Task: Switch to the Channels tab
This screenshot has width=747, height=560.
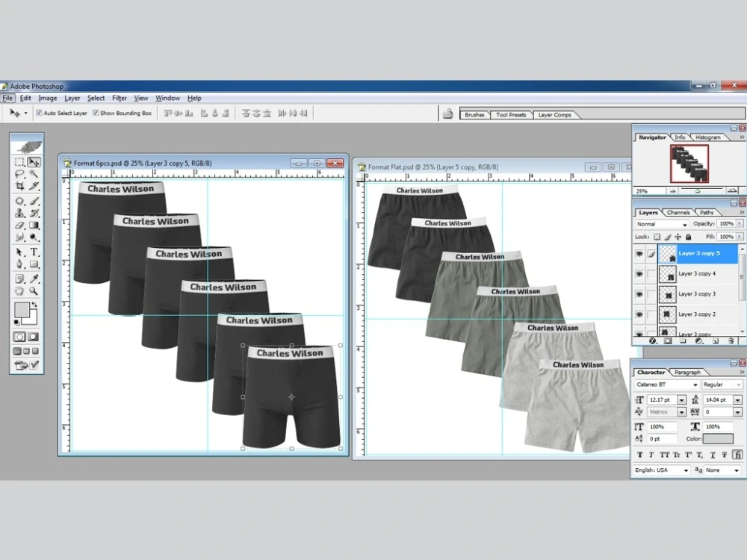Action: point(678,212)
